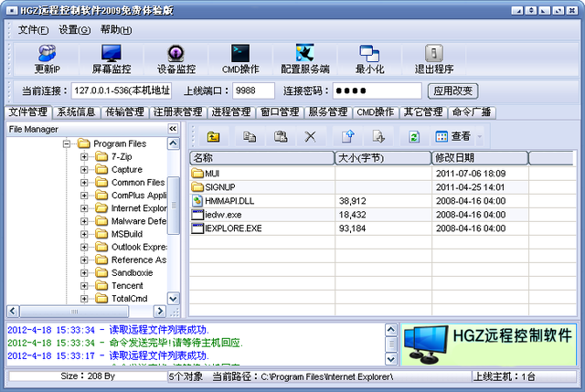Screen dimensions: 585x392
Task: Go up one folder level icon
Action: (x=213, y=136)
